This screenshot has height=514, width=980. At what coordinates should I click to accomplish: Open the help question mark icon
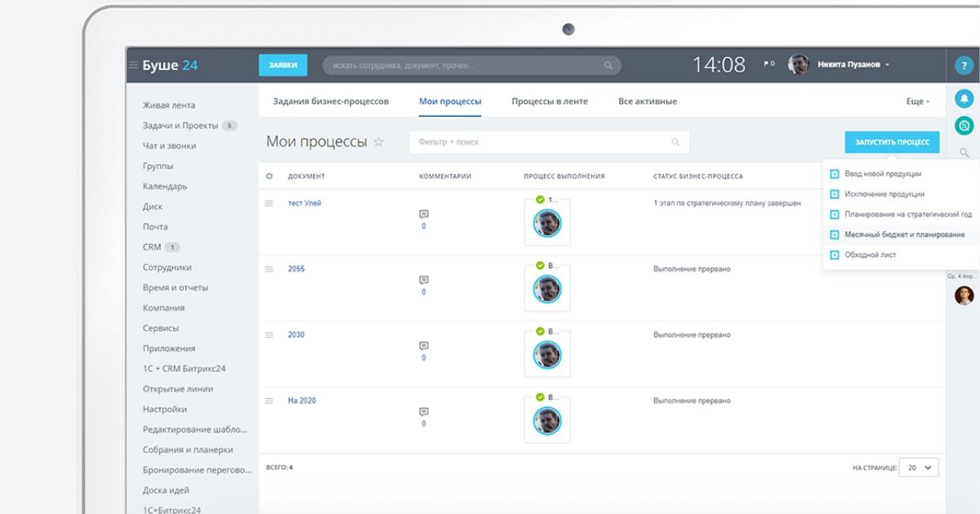pyautogui.click(x=964, y=65)
